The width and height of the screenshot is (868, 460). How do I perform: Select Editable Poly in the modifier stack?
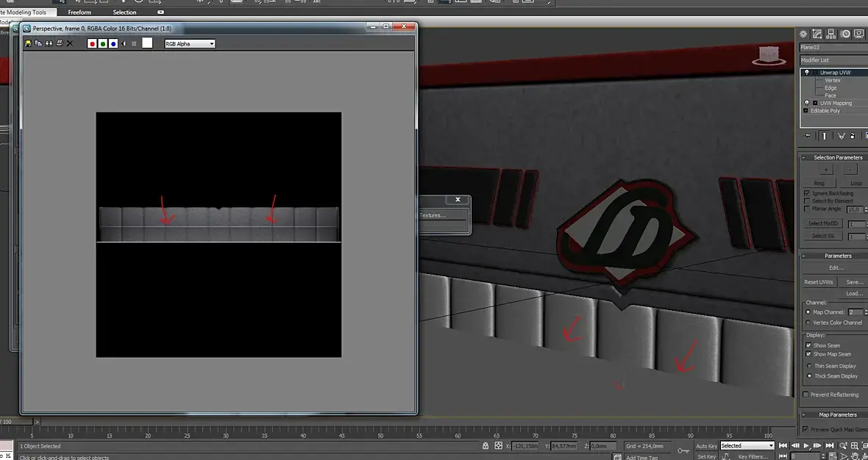(825, 110)
